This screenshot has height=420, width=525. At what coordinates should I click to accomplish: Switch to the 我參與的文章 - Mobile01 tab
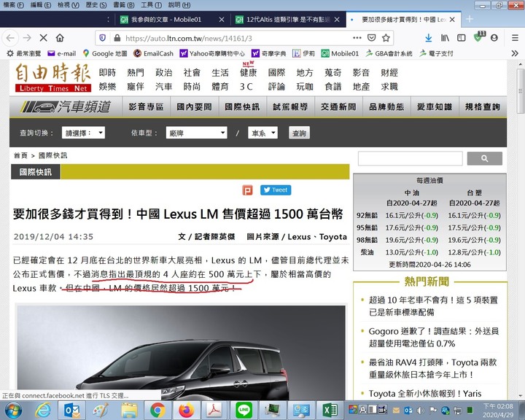point(166,20)
